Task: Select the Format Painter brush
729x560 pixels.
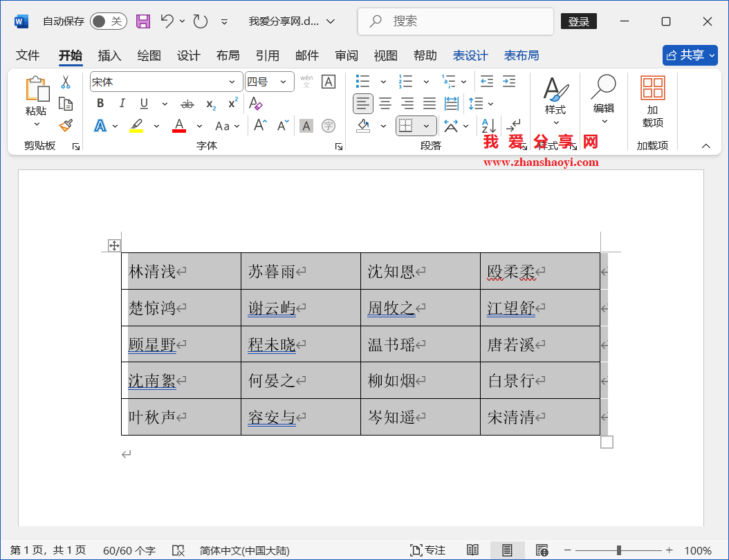Action: click(x=66, y=125)
